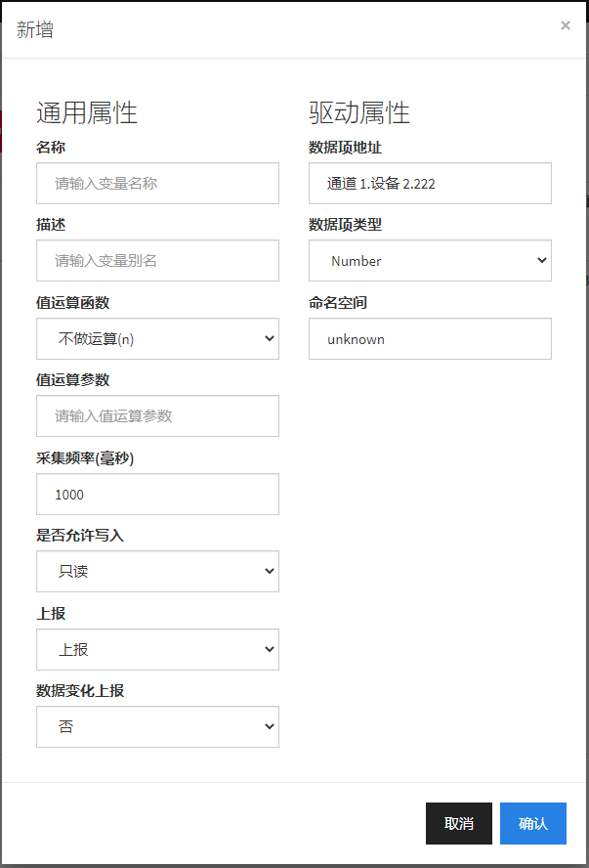The width and height of the screenshot is (589, 868).
Task: Open the dropdown showing 上报
Action: [157, 650]
